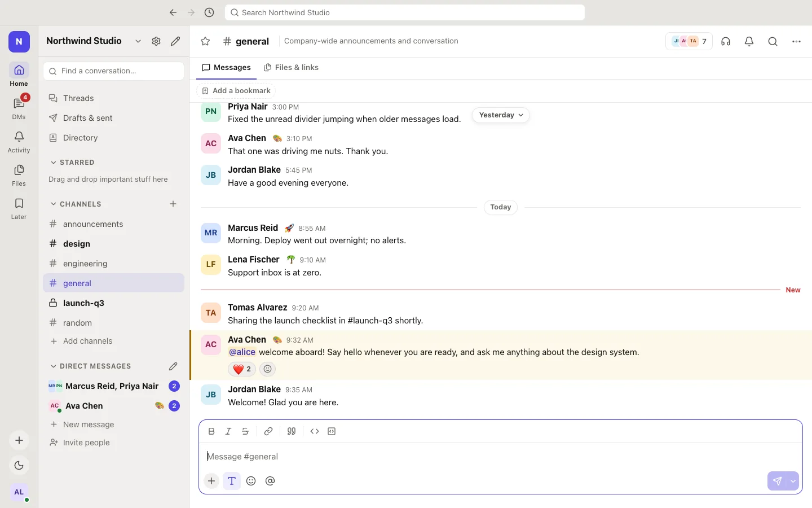The height and width of the screenshot is (508, 812).
Task: Switch to the Files & links tab
Action: [291, 68]
